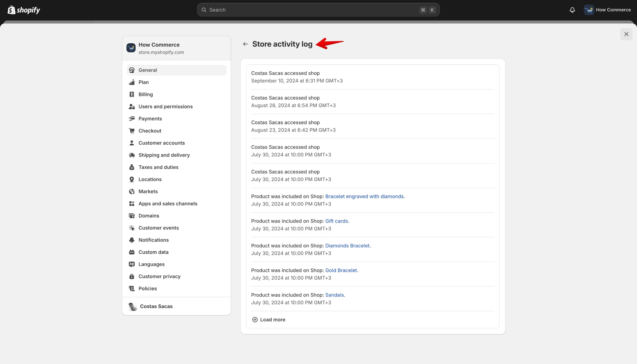Click into the top Search field
The image size is (637, 364).
pos(318,10)
